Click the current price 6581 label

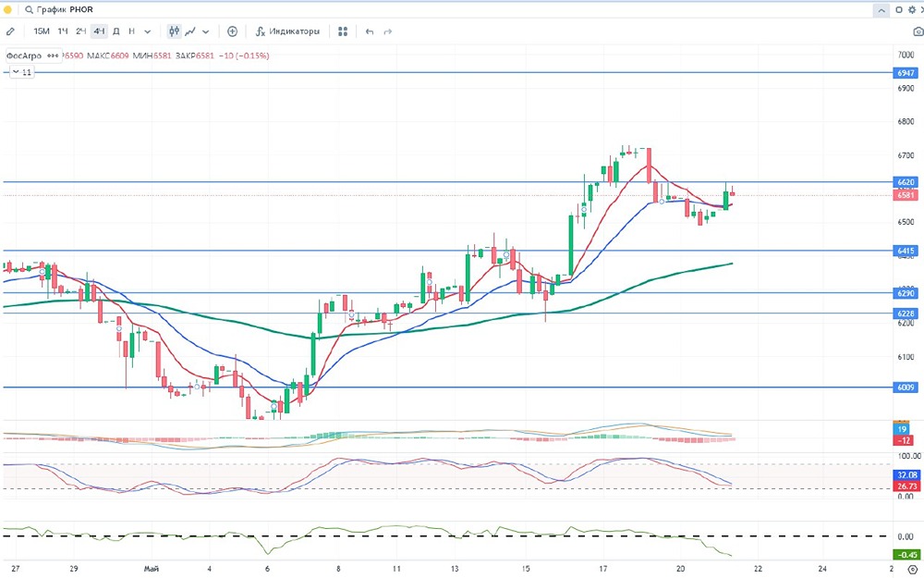[x=906, y=195]
